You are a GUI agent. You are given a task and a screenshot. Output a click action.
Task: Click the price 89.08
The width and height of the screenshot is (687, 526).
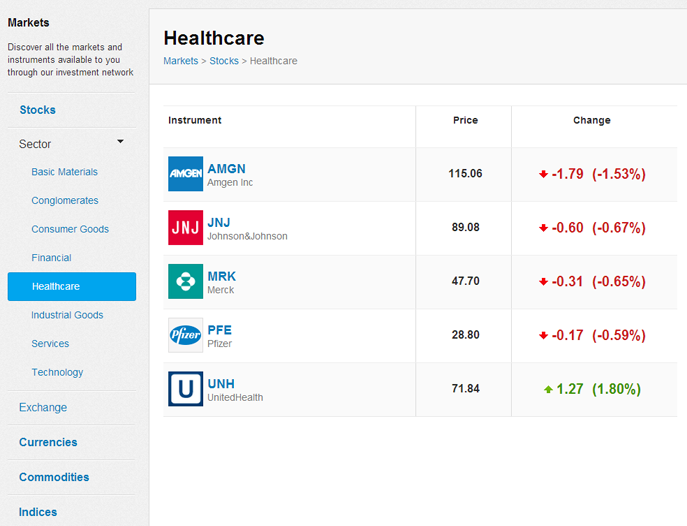(x=465, y=227)
